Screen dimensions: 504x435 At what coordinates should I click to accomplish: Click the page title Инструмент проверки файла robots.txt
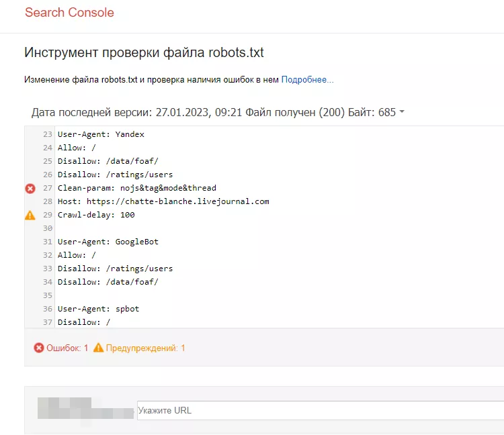coord(144,52)
